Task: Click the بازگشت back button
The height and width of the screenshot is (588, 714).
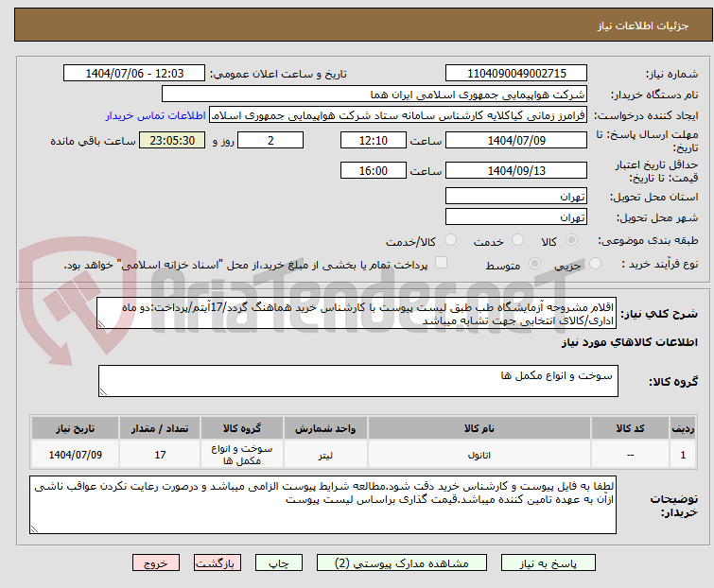Action: [214, 562]
